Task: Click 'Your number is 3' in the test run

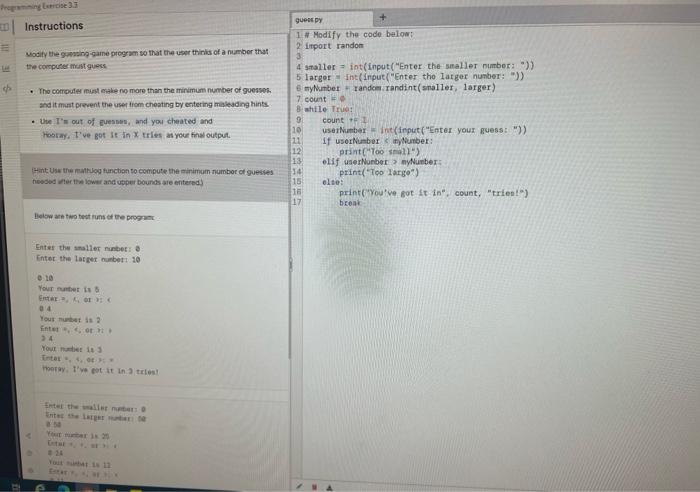Action: pos(72,349)
